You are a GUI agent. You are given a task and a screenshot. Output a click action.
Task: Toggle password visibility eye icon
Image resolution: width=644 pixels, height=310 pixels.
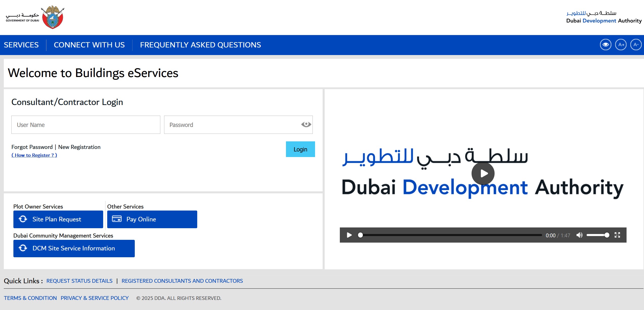pos(306,124)
